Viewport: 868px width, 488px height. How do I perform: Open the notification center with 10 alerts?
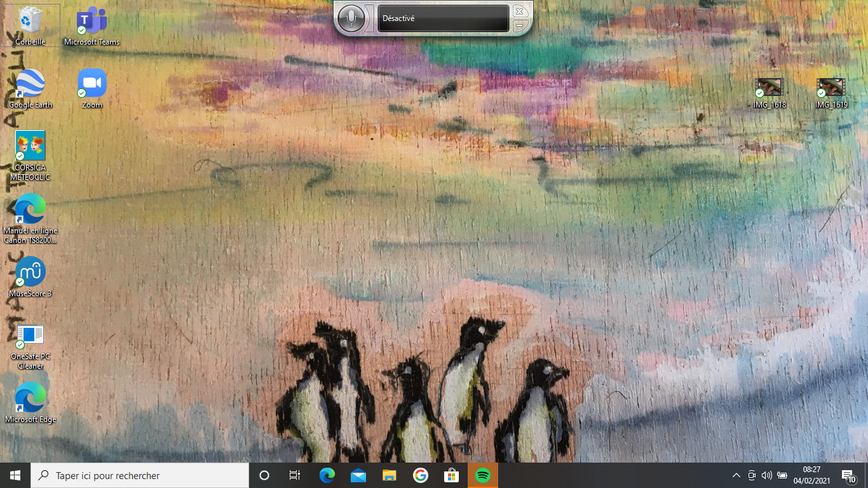(x=848, y=475)
